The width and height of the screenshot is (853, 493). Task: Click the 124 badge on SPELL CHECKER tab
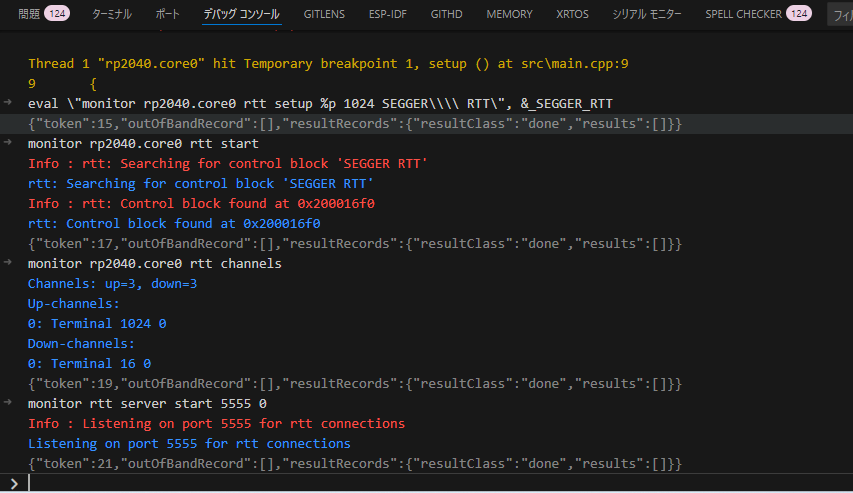point(799,14)
